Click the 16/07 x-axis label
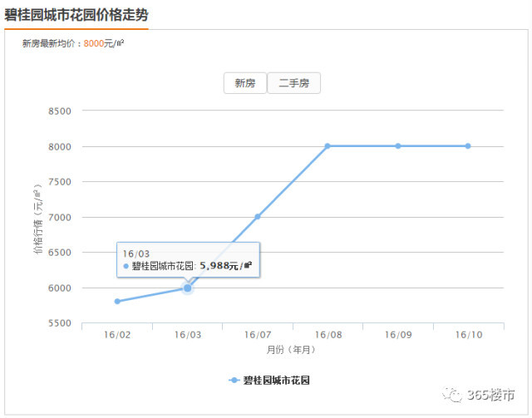 point(258,335)
